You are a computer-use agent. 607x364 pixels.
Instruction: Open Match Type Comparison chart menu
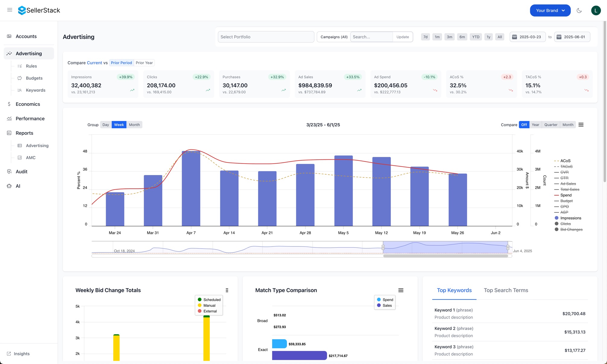click(401, 290)
